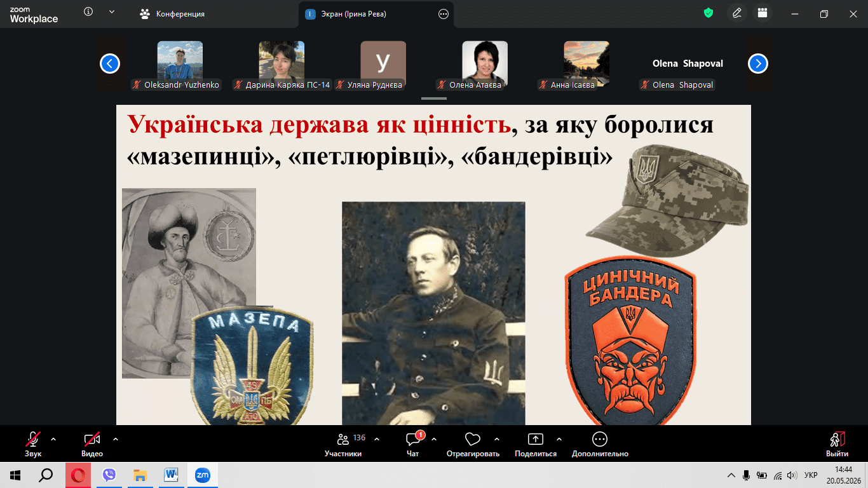Select Олена Атаєва video thumbnail

click(x=485, y=64)
